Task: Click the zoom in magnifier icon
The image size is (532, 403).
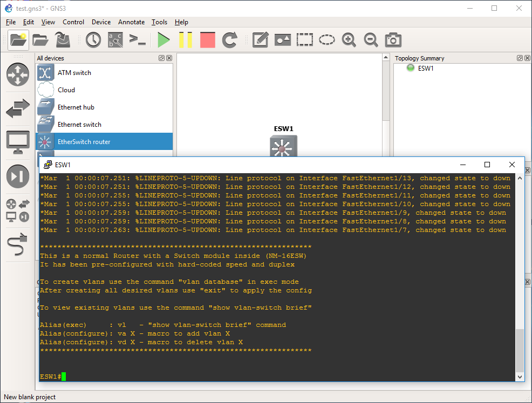Action: point(349,40)
